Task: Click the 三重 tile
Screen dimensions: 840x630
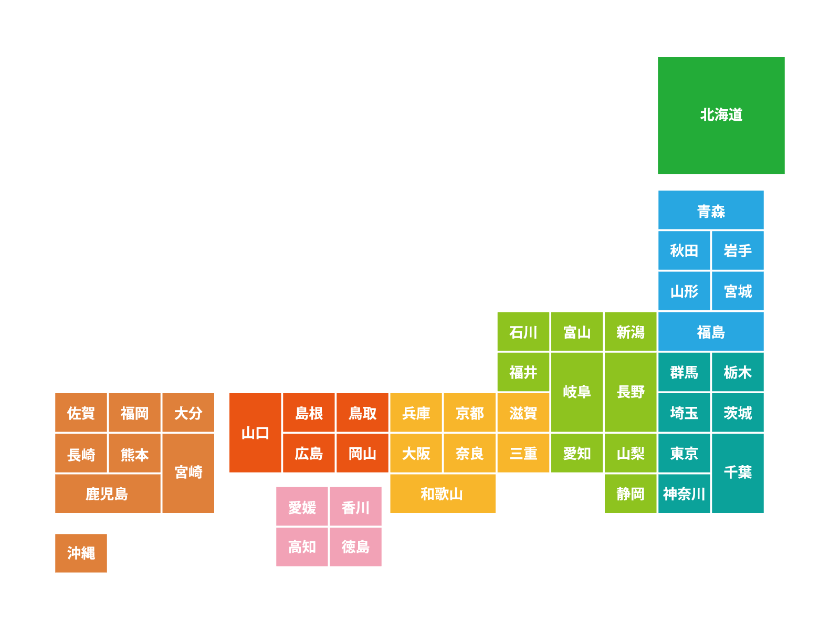Action: (523, 453)
